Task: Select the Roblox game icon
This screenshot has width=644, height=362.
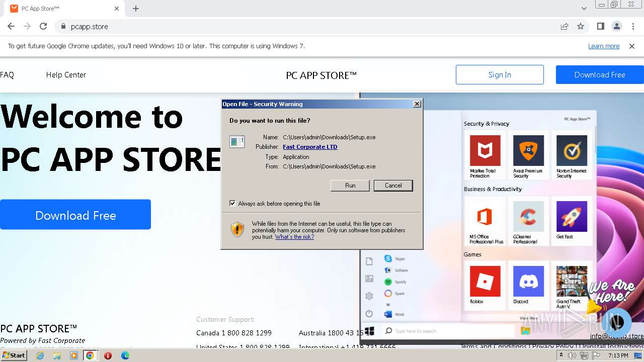Action: [485, 282]
